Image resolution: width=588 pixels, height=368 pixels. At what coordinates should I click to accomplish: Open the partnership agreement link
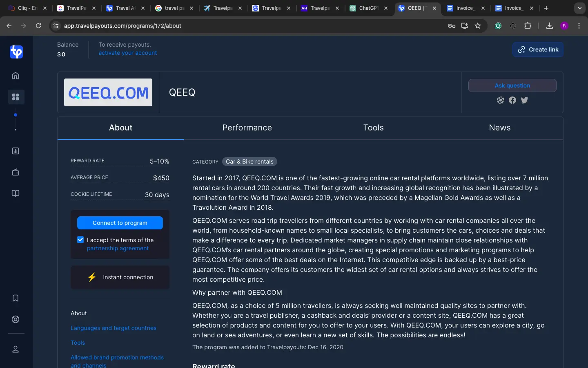click(118, 248)
